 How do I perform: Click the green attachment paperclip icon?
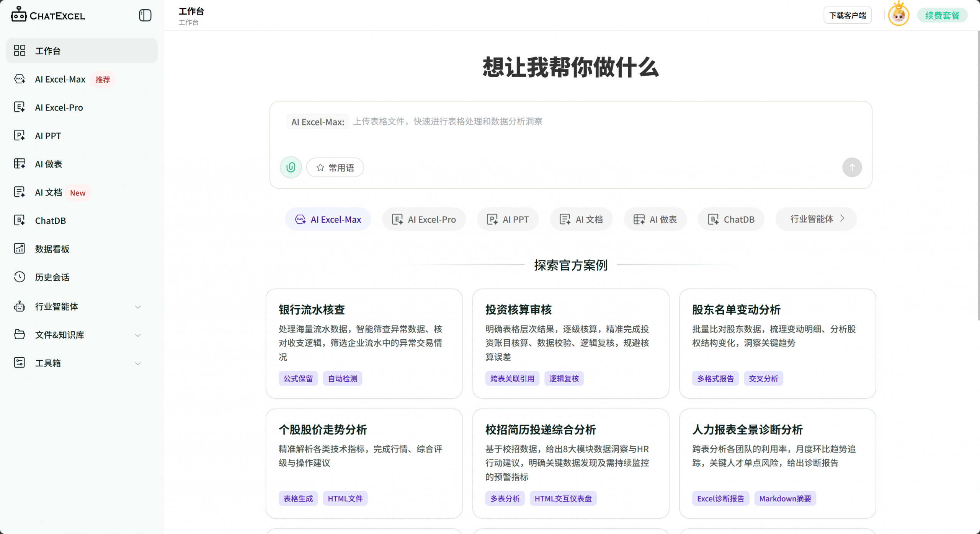pos(291,168)
